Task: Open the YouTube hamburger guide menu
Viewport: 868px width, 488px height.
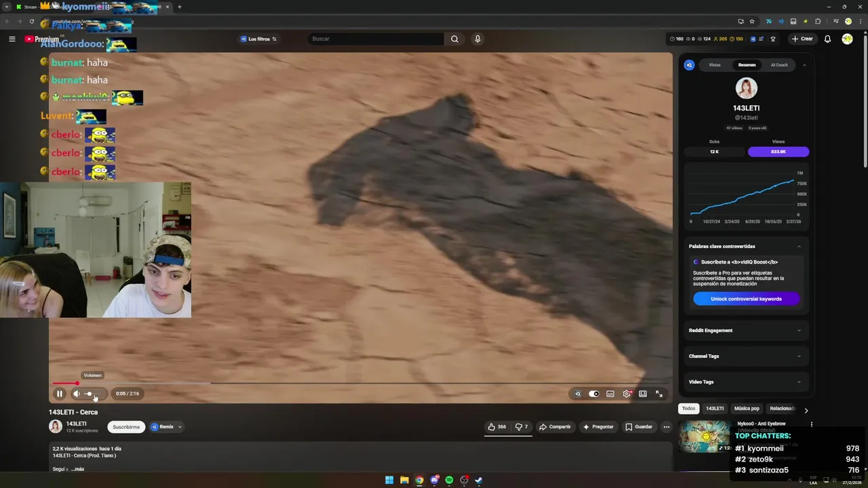Action: point(12,39)
